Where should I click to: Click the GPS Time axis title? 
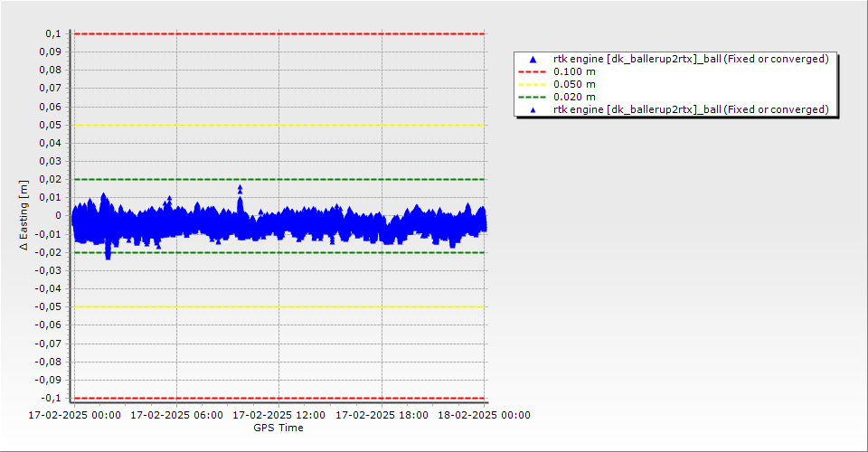278,428
